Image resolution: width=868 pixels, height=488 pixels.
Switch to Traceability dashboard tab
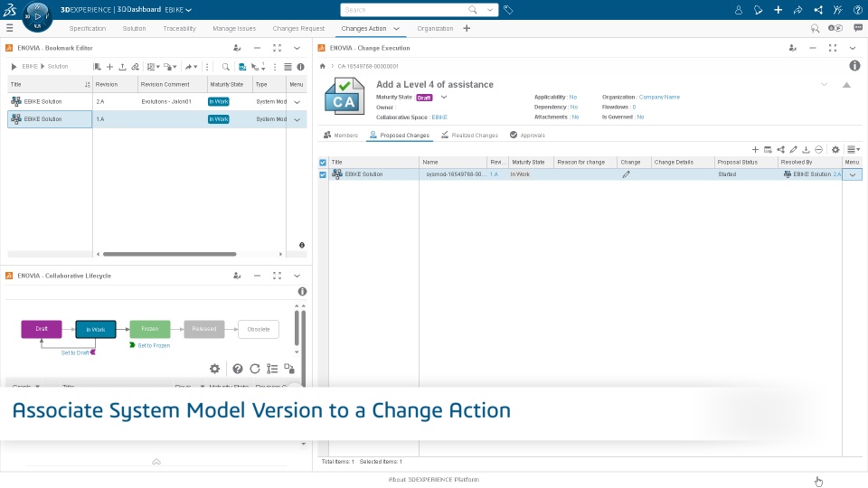[x=179, y=28]
